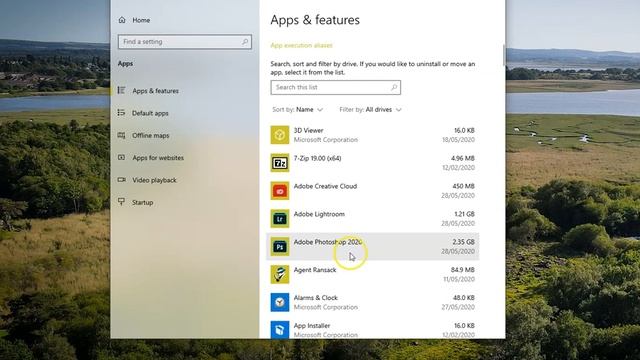
Task: Open the Filter by All drives dropdown
Action: (370, 109)
